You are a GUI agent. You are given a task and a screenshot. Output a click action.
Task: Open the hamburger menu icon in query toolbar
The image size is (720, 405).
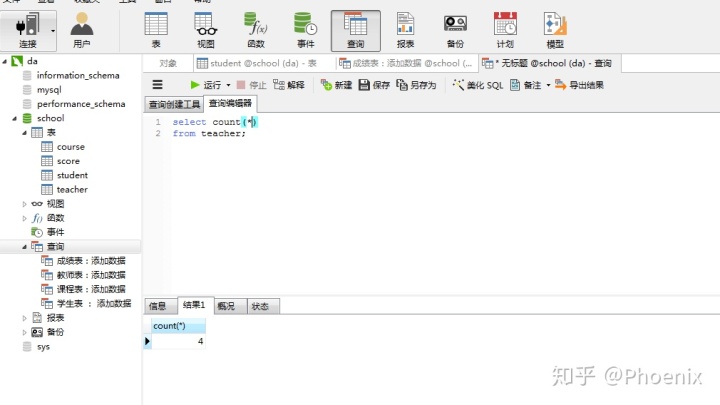tap(158, 84)
